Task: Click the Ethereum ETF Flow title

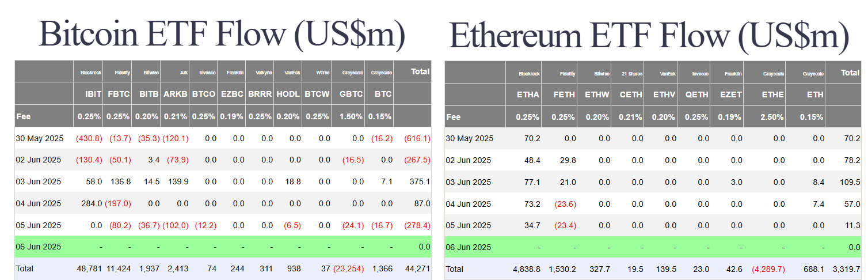Action: (649, 36)
